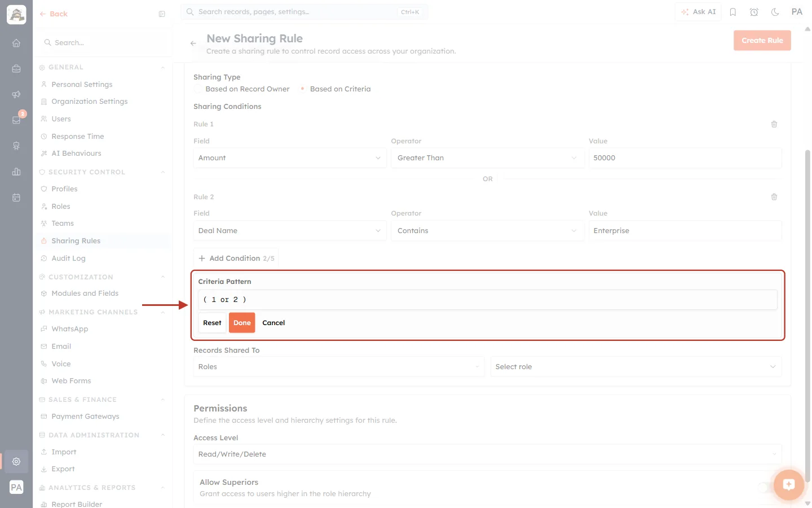Collapse the SECURITY CONTROL section
This screenshot has height=508, width=812.
coord(163,172)
